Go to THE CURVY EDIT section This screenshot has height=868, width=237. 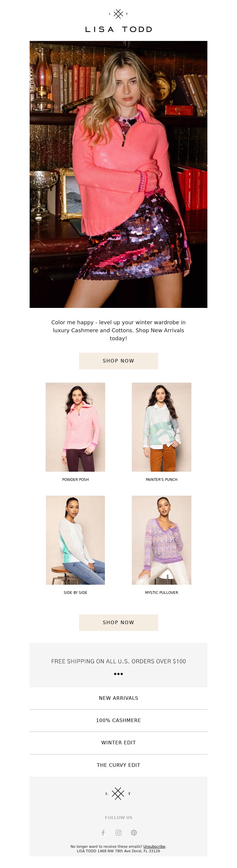(x=118, y=765)
